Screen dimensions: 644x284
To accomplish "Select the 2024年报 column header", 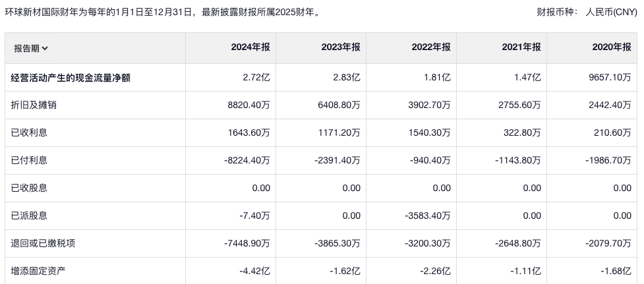I will pyautogui.click(x=250, y=47).
